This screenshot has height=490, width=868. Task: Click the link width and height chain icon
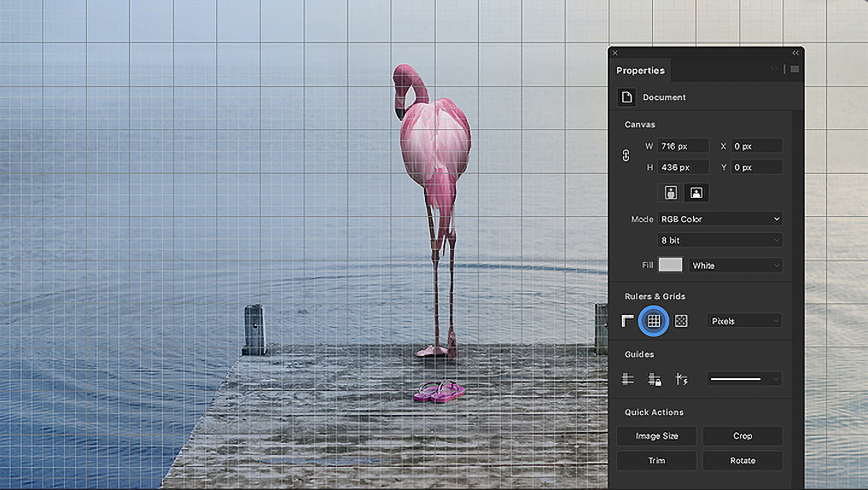coord(626,156)
